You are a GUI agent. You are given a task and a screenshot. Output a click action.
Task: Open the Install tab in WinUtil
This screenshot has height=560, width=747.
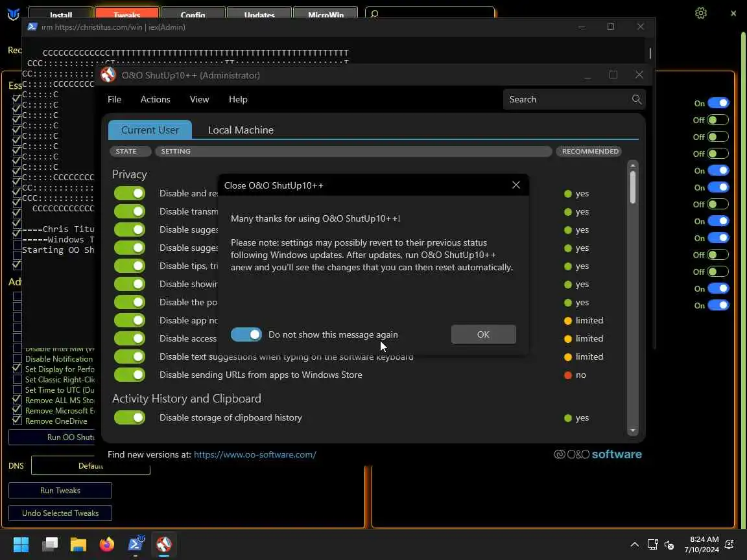pos(61,14)
